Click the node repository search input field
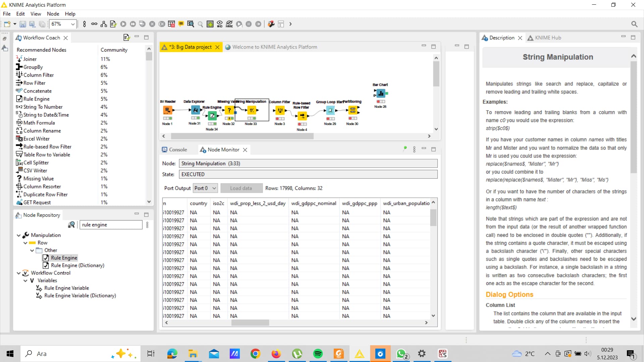 pyautogui.click(x=111, y=225)
